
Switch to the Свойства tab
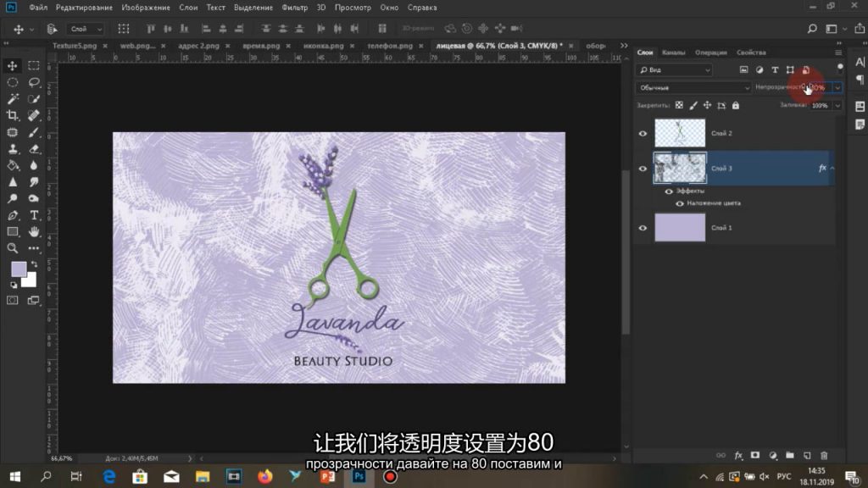pos(751,53)
